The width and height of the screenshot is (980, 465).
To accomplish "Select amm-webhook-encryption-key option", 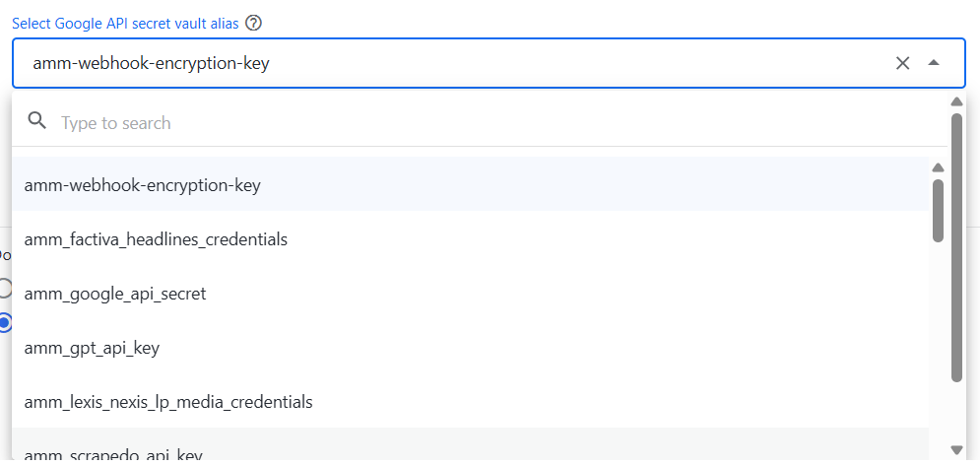I will (470, 185).
